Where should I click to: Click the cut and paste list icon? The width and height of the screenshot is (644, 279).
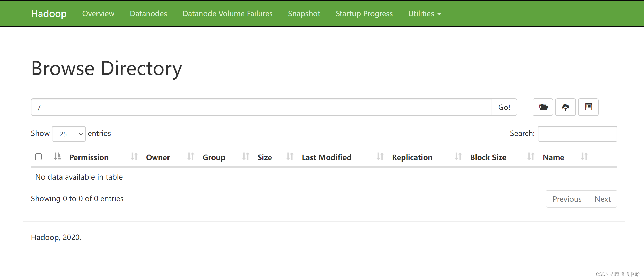pyautogui.click(x=588, y=107)
